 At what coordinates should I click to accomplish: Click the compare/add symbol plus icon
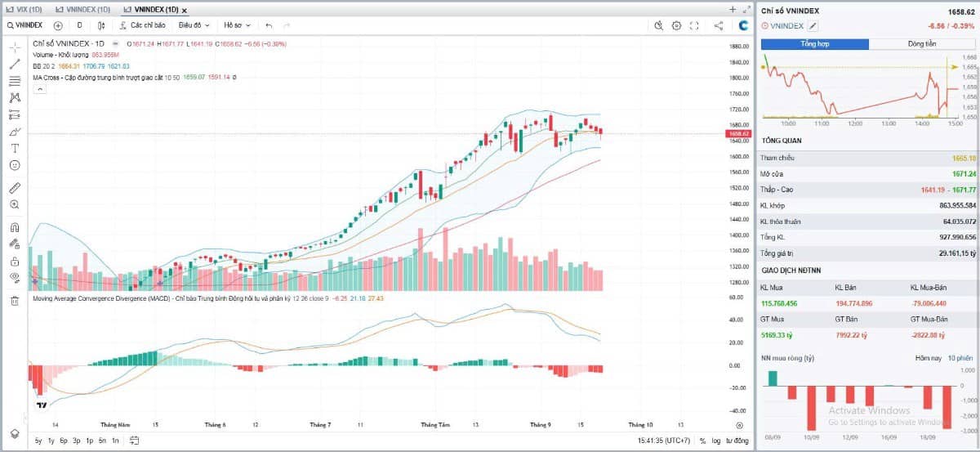pos(58,25)
